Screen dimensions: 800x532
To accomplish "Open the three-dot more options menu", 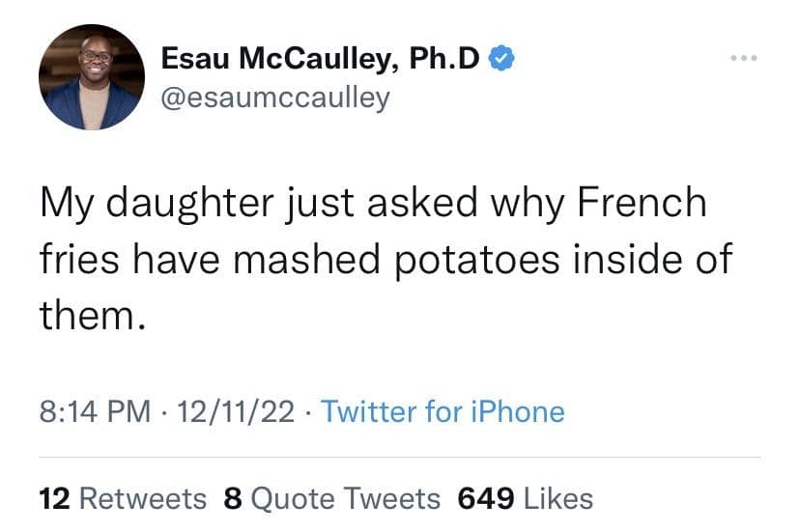I will 744,60.
